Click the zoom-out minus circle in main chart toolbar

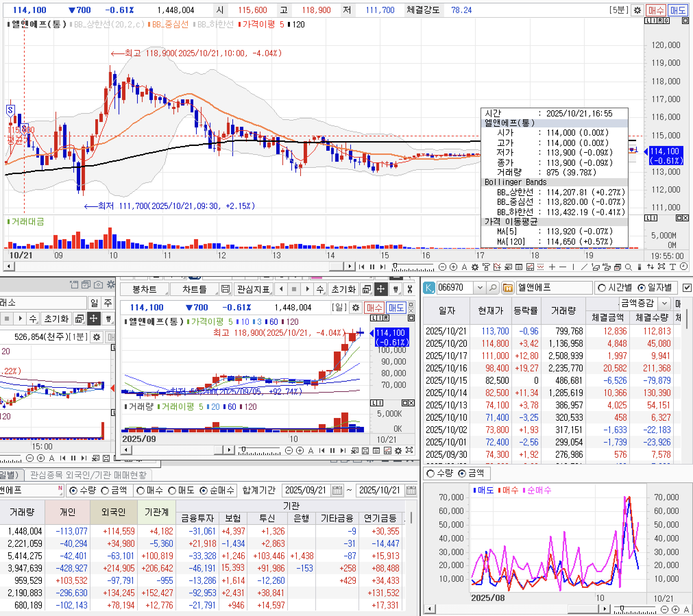[x=442, y=267]
